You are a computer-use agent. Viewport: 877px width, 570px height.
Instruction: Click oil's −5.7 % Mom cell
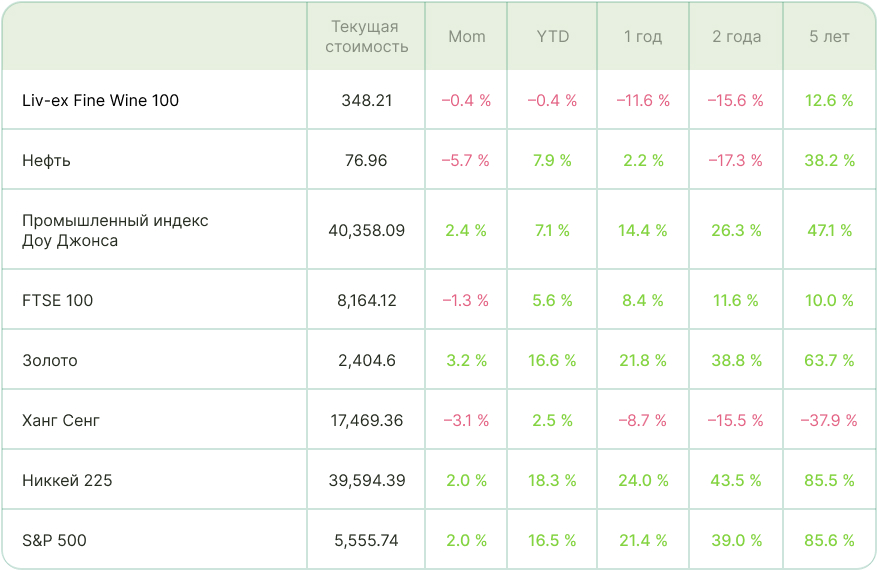[466, 160]
